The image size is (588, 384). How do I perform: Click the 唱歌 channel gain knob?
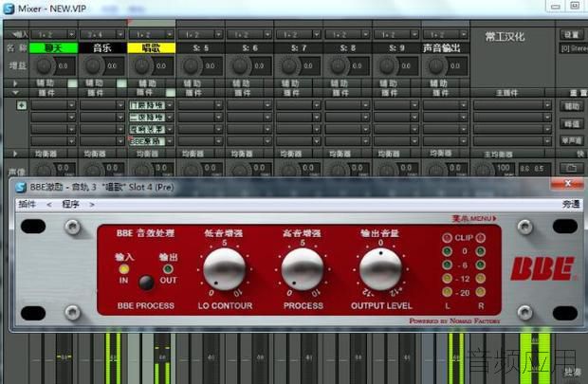[x=141, y=65]
